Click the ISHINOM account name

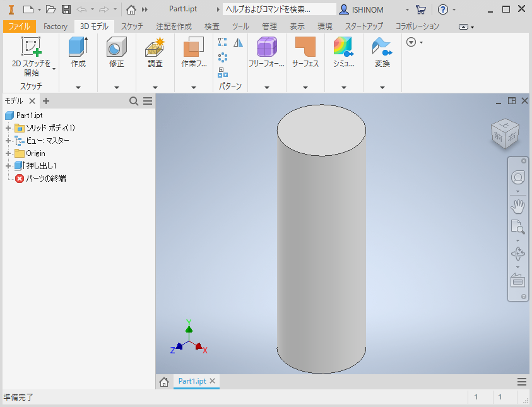[x=369, y=9]
